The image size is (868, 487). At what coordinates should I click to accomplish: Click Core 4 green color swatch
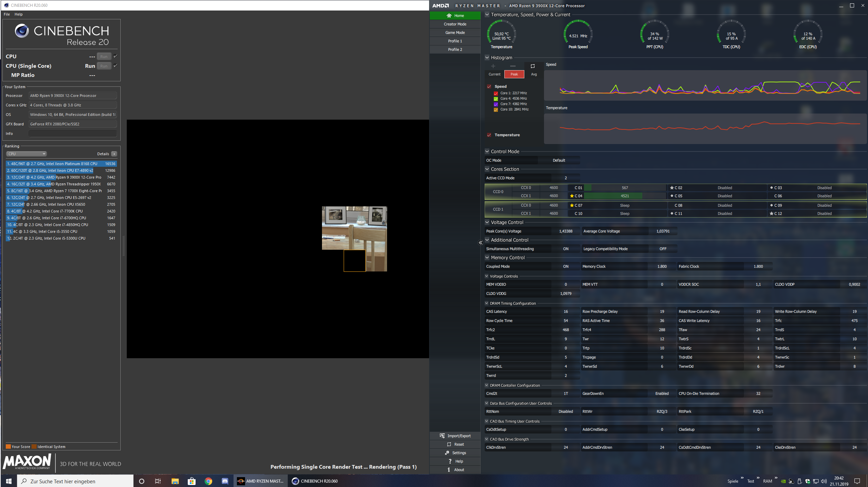[496, 99]
